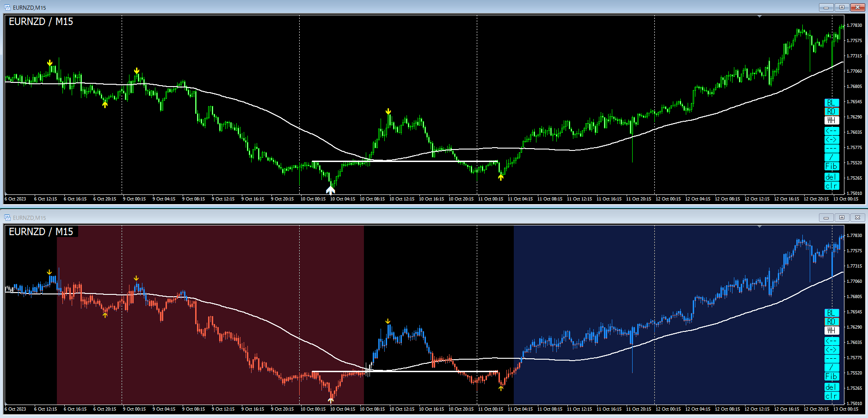Click the chart icon in the inactive EURNZD,M15 title bar
Screen dimensions: 868x418
point(7,218)
